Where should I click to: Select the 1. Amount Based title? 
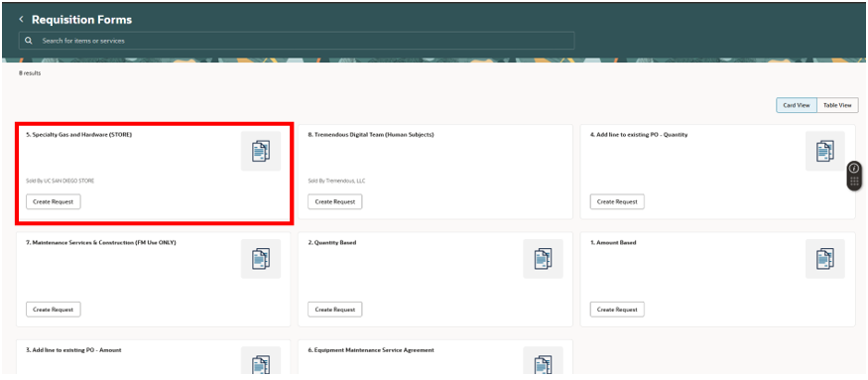point(613,243)
